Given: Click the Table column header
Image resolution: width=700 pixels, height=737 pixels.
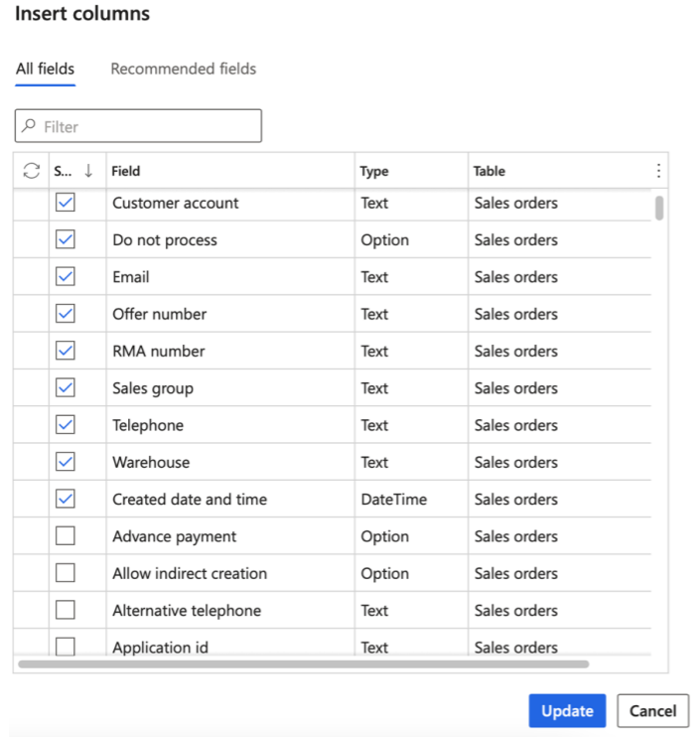Looking at the screenshot, I should 489,171.
